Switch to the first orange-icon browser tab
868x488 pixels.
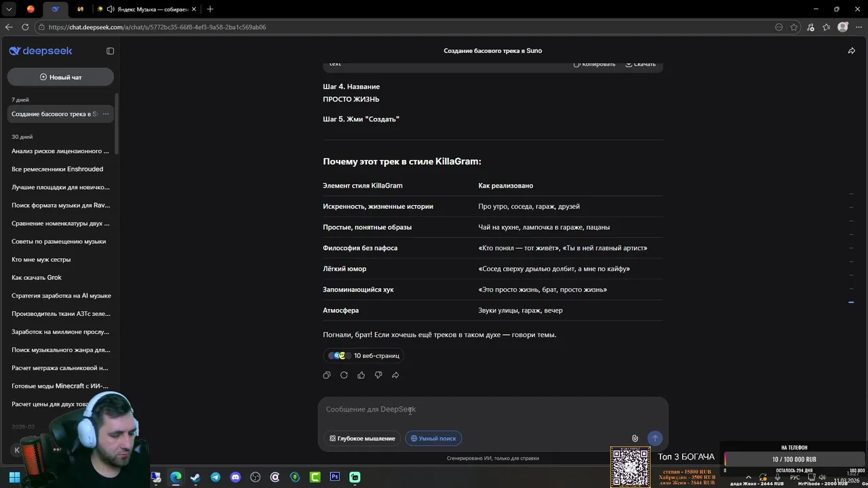pos(31,9)
